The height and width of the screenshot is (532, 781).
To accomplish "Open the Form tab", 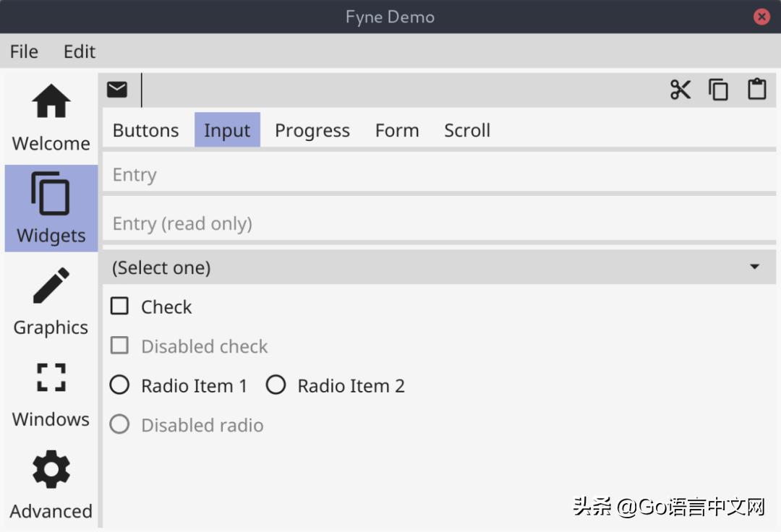I will tap(397, 131).
